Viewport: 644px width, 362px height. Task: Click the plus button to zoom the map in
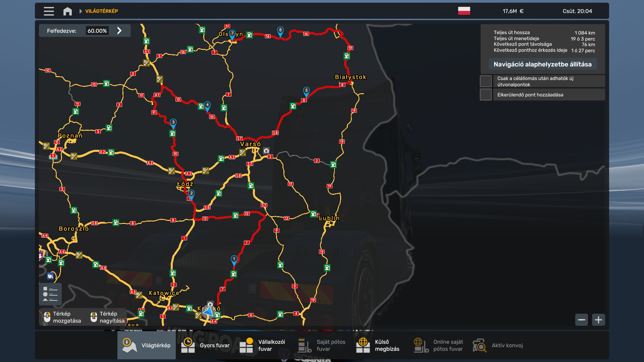tap(599, 320)
